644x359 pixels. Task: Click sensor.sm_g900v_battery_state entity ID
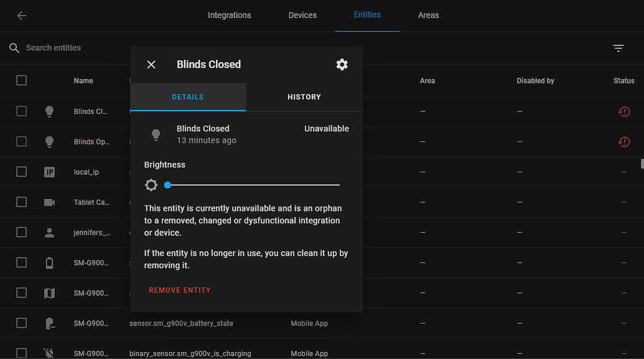(x=181, y=324)
